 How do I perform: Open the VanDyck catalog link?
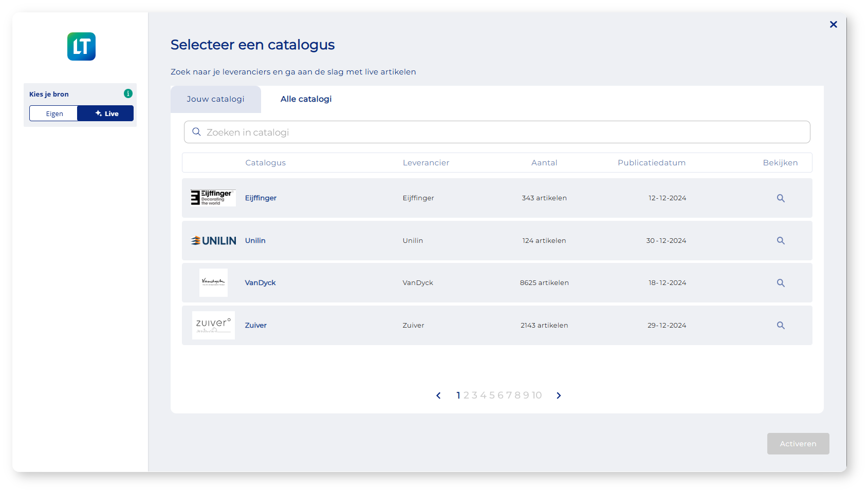[260, 282]
